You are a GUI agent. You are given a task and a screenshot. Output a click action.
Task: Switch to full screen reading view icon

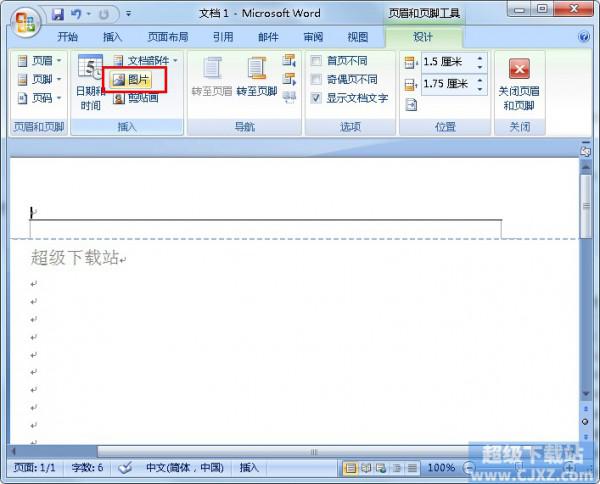point(366,468)
